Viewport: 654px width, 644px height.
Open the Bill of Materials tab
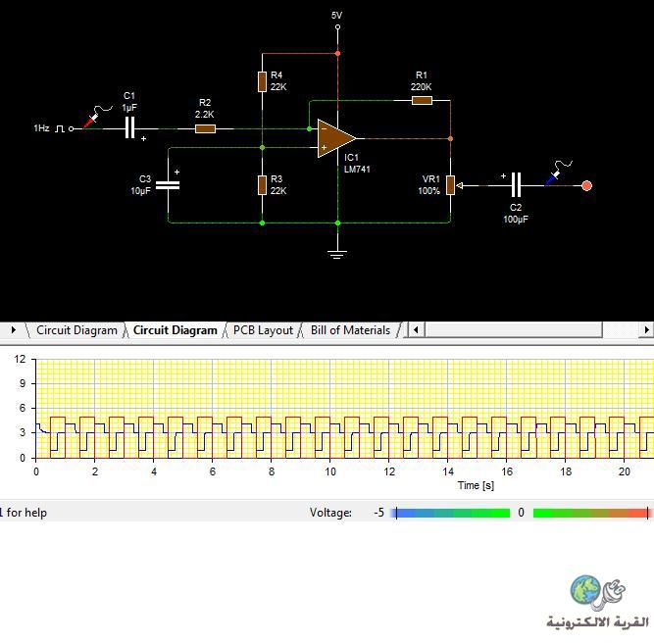point(350,330)
